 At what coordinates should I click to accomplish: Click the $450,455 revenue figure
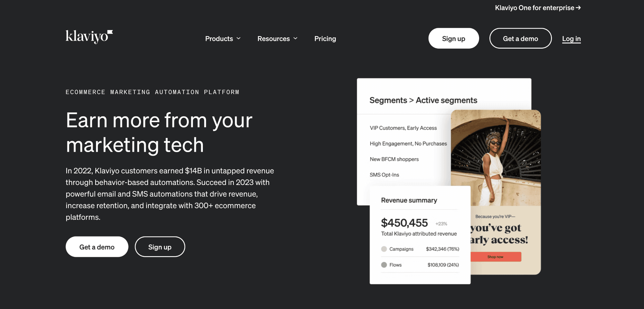pyautogui.click(x=404, y=223)
